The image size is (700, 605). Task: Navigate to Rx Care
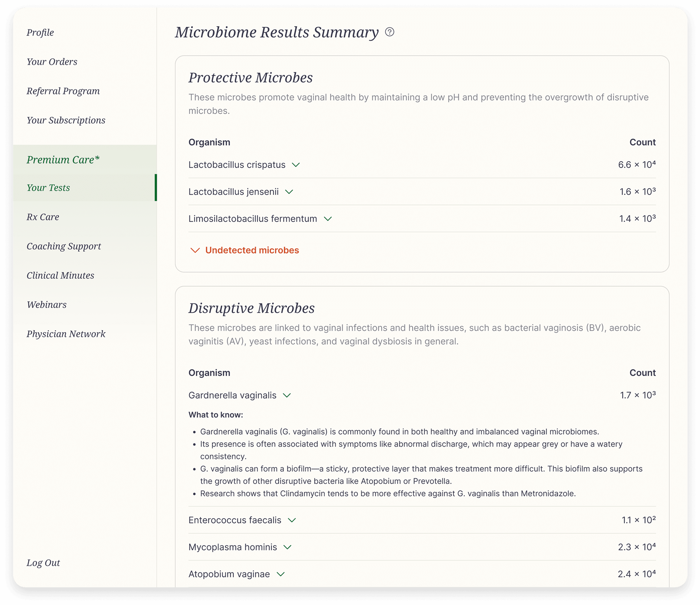click(43, 217)
